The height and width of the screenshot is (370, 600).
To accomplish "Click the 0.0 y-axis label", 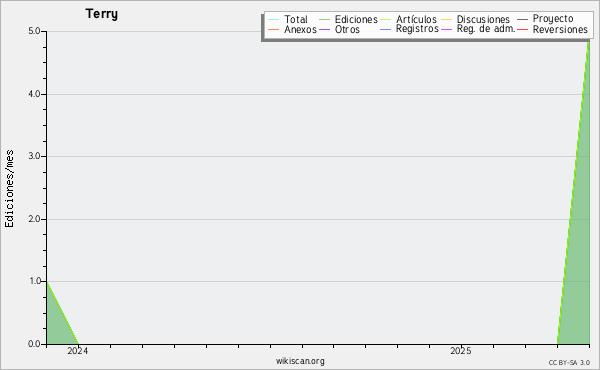I will pyautogui.click(x=34, y=344).
